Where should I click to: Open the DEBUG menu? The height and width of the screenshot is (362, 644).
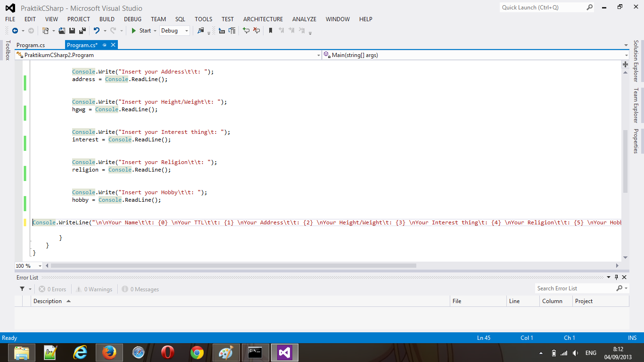pyautogui.click(x=132, y=19)
